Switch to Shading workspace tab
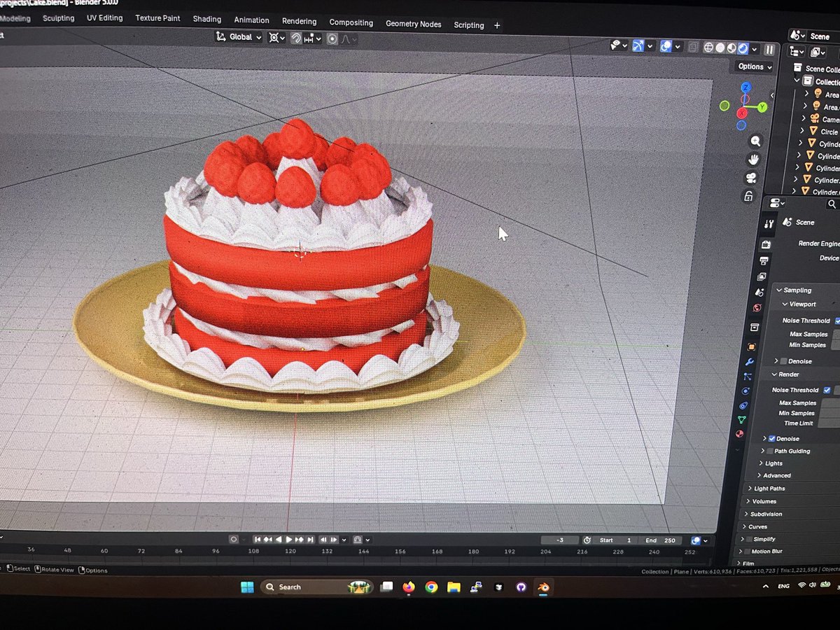This screenshot has height=630, width=840. click(x=206, y=19)
